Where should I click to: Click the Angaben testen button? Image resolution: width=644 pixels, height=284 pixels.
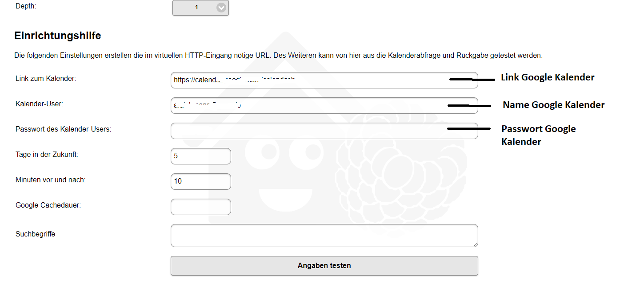324,266
